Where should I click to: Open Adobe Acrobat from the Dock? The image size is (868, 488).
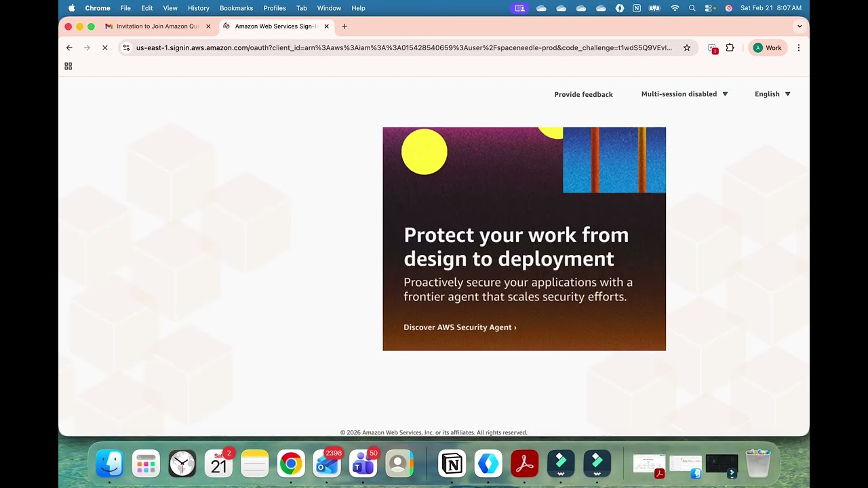tap(524, 464)
